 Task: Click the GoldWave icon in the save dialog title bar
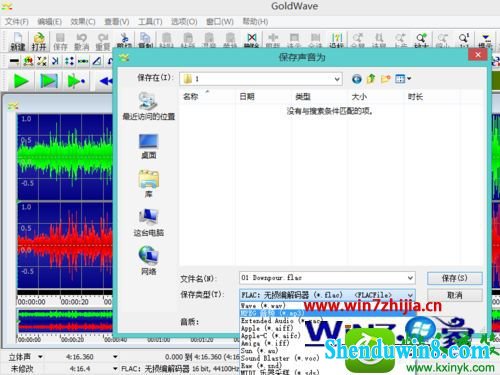(x=124, y=58)
